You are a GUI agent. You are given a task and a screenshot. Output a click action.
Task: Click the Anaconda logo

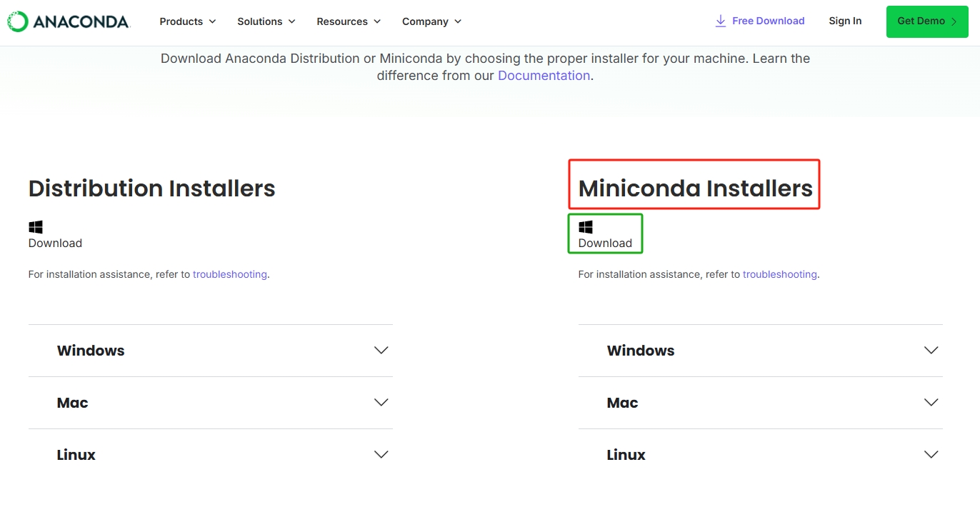(x=69, y=21)
